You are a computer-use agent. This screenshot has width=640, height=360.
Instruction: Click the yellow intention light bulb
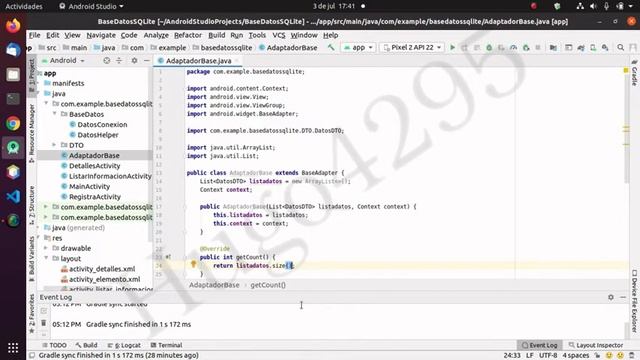[193, 264]
